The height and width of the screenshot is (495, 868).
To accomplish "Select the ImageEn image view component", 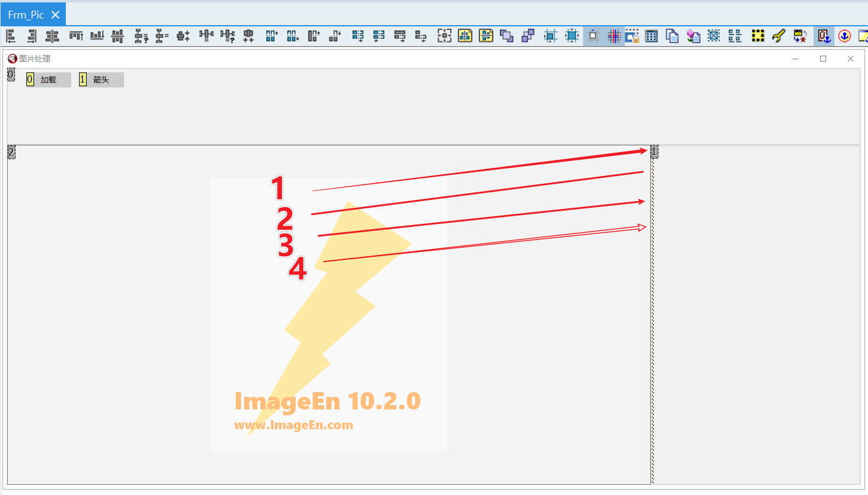I will [328, 314].
